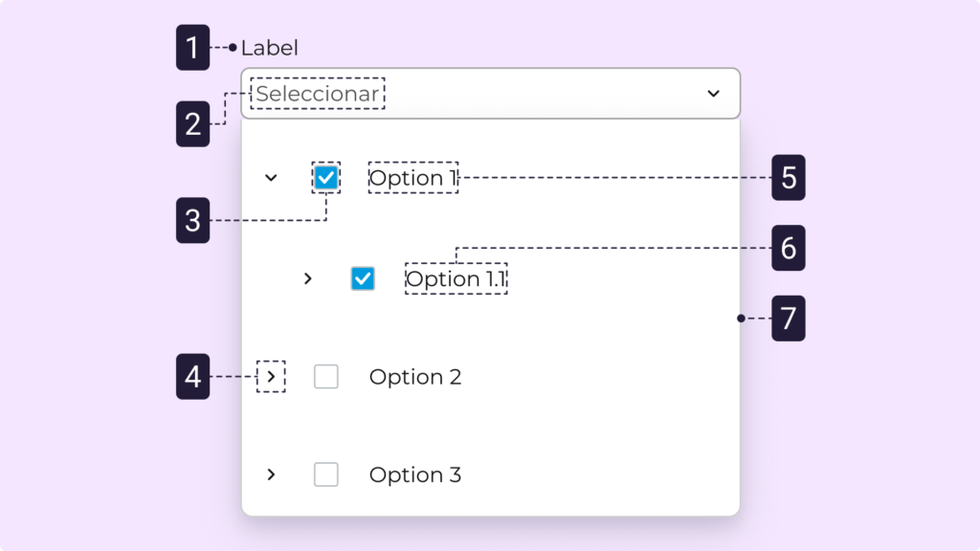Expand the Option 3 chevron
The height and width of the screenshot is (551, 980).
tap(272, 474)
